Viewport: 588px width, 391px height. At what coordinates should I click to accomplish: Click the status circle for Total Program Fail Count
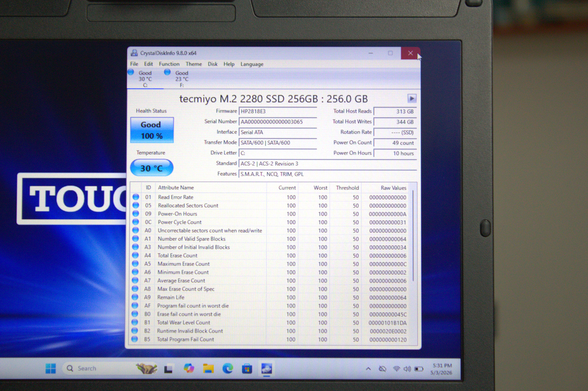pos(135,339)
